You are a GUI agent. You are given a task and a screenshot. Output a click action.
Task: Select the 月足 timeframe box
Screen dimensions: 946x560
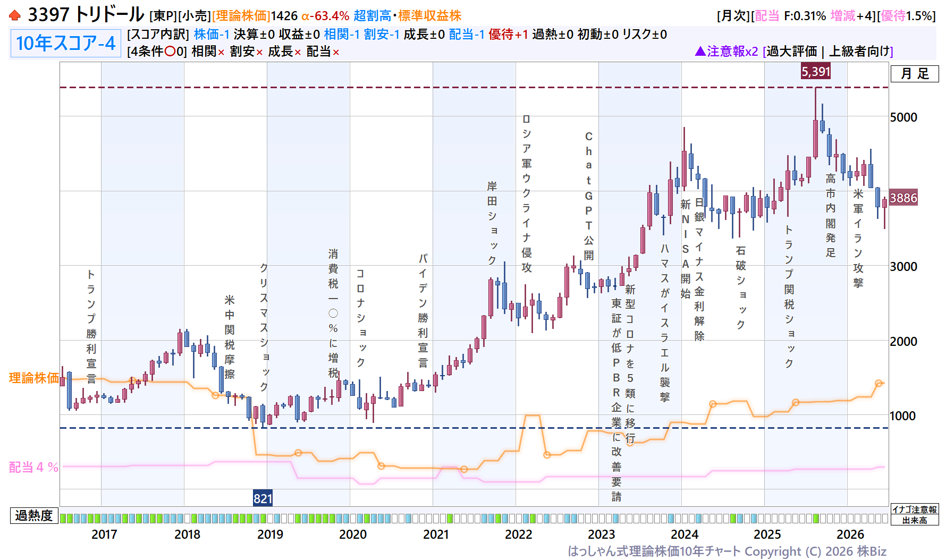915,73
